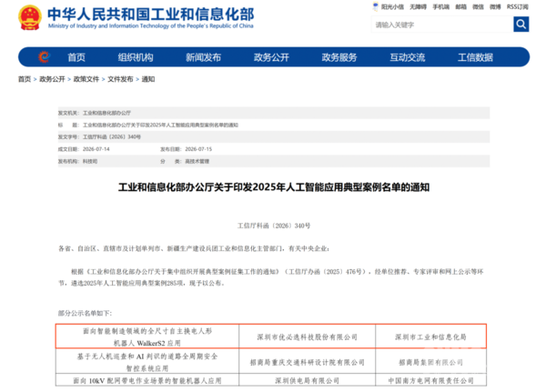
Task: Select 政务公开 in the navigation bar
Action: click(271, 57)
